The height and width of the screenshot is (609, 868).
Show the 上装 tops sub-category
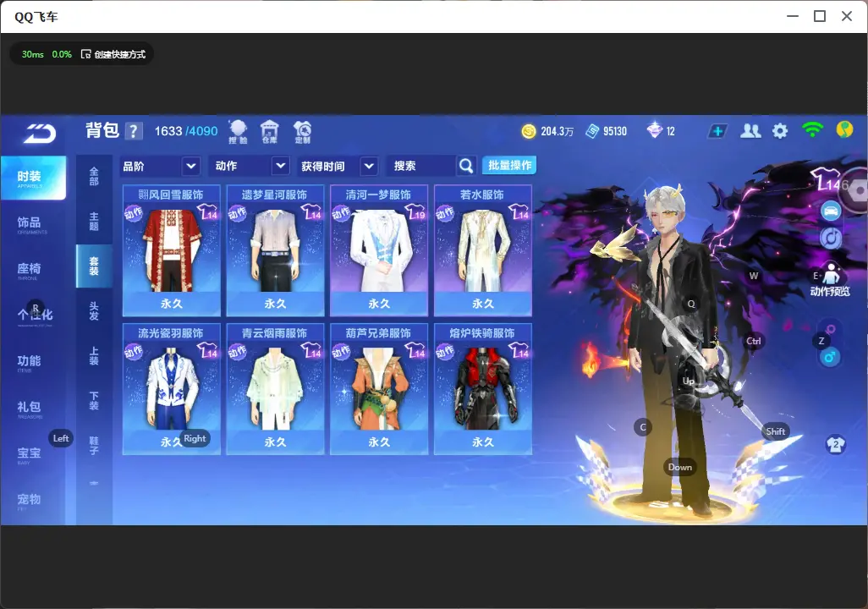pos(94,356)
